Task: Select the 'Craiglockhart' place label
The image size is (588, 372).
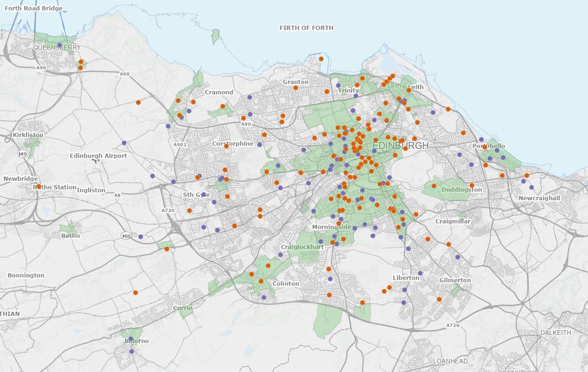Action: [x=302, y=247]
